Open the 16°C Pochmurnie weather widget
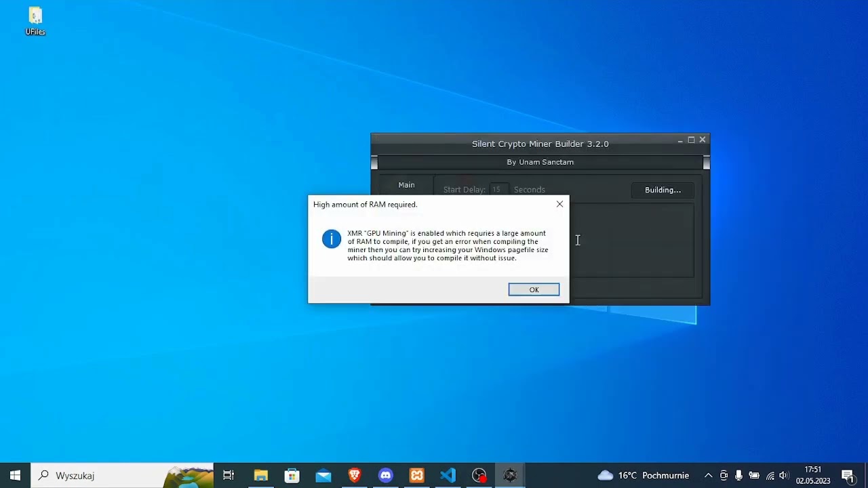 pyautogui.click(x=643, y=475)
